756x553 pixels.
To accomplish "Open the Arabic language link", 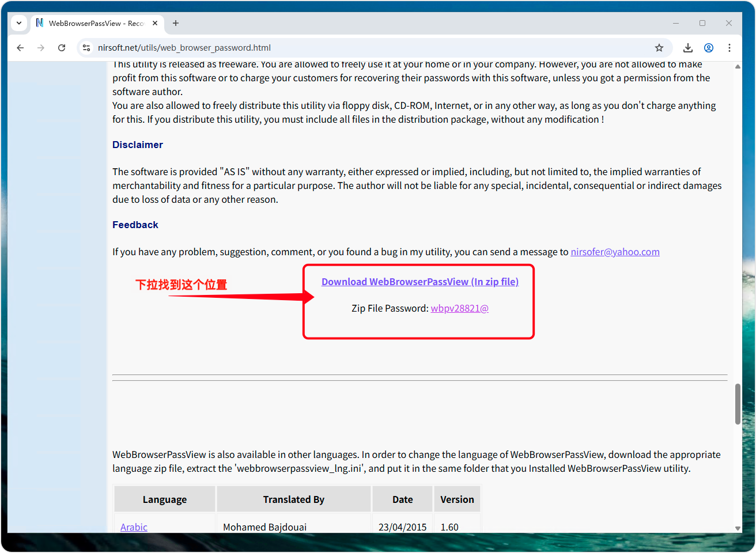I will (134, 527).
